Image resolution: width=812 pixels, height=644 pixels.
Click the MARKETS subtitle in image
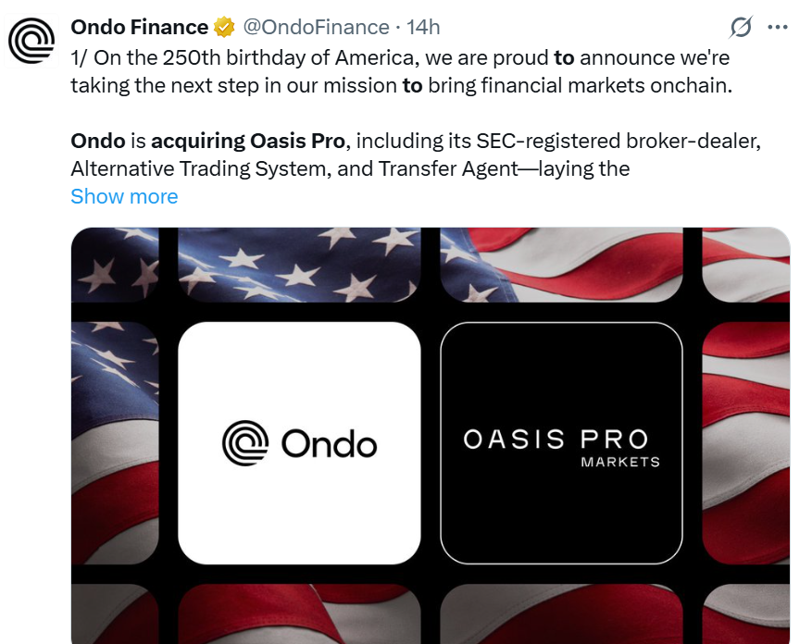pyautogui.click(x=620, y=463)
